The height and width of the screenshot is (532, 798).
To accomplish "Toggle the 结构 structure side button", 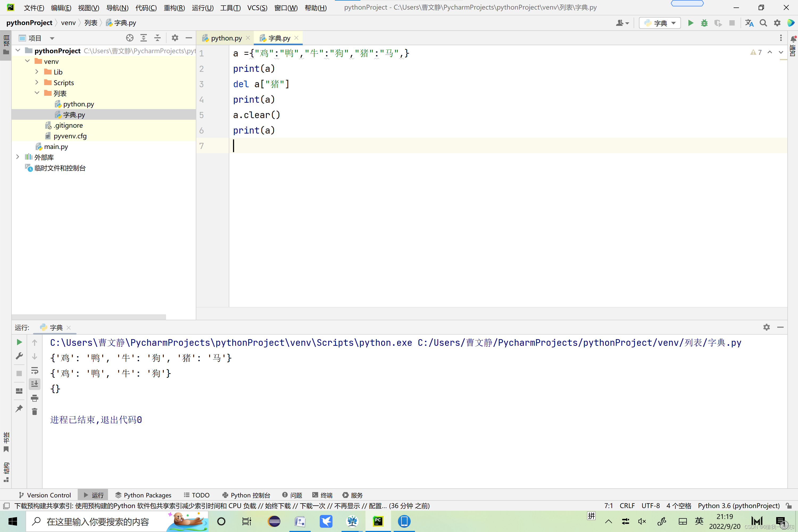I will [6, 472].
